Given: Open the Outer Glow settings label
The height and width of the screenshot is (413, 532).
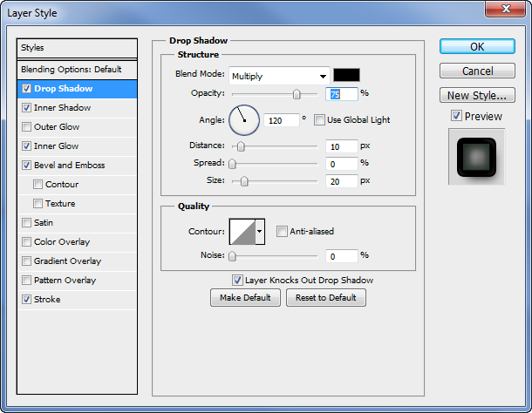Looking at the screenshot, I should [57, 127].
